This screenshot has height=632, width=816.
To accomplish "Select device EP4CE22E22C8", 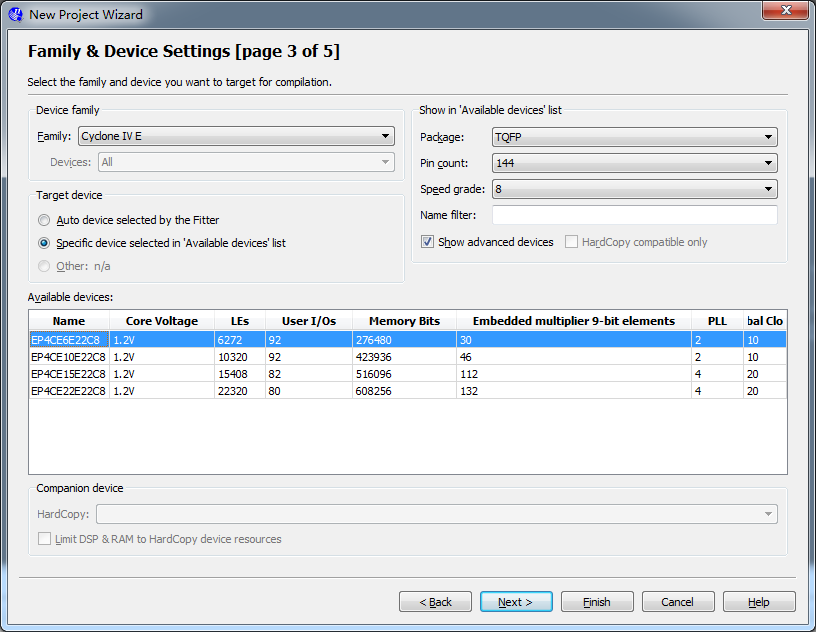I will (x=69, y=391).
